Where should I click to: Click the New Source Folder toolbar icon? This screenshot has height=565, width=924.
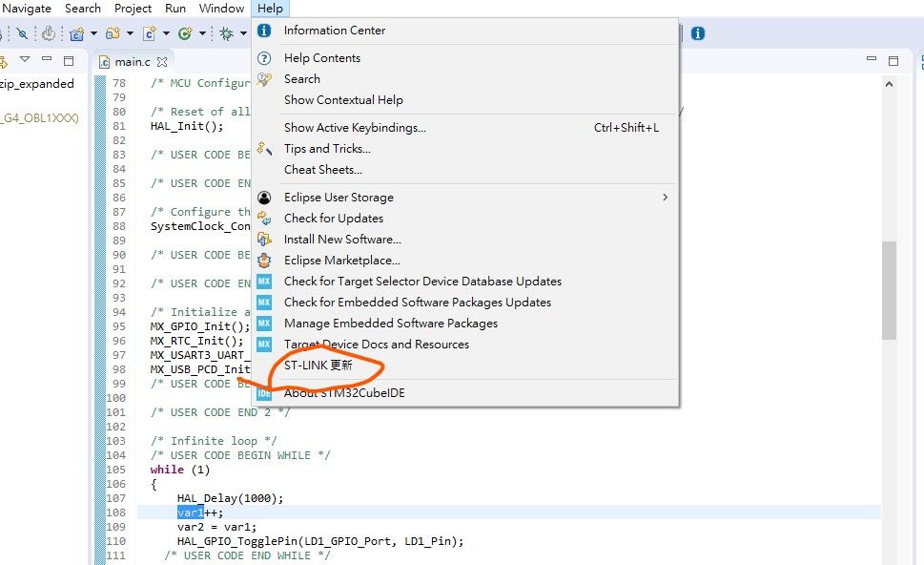(113, 33)
